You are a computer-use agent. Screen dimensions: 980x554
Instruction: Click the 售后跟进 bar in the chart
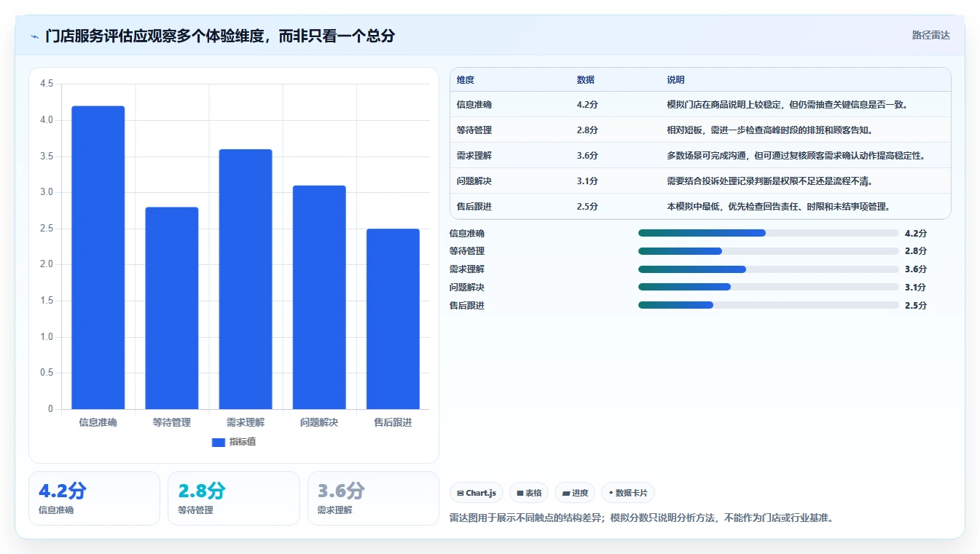[x=393, y=319]
